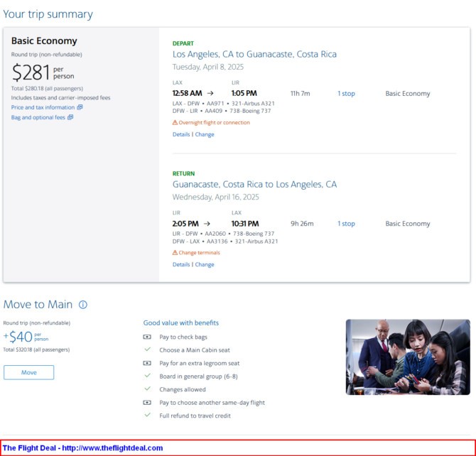Click the LIR - DFW AA2060 flight segment line
Screen dimensions: 476x456
(223, 234)
